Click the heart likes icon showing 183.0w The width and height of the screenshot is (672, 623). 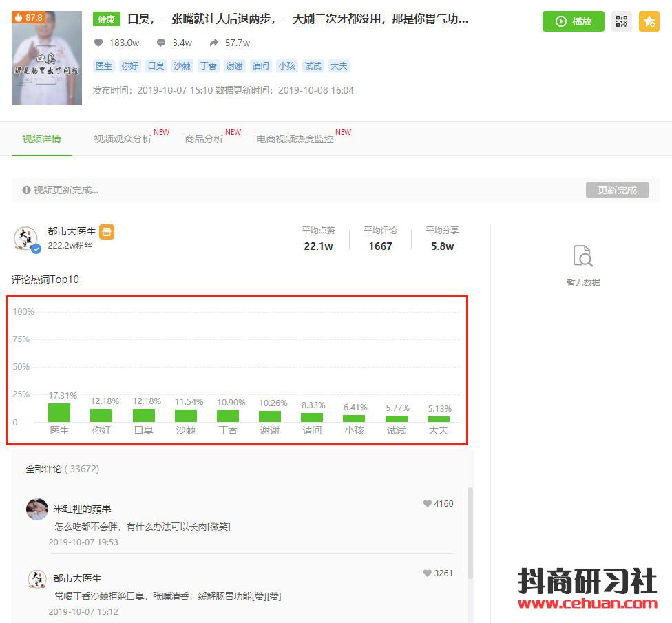[x=98, y=43]
